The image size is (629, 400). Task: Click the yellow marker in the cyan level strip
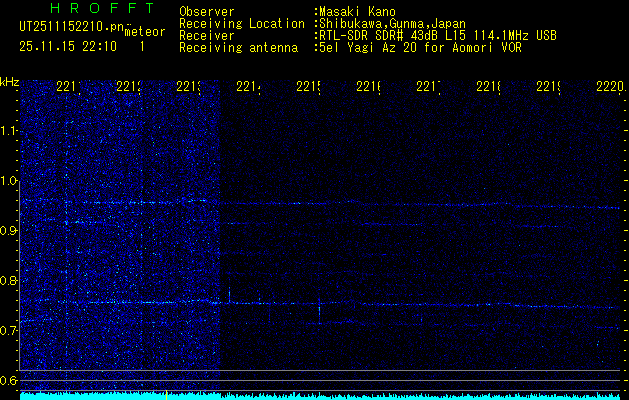pos(166,395)
